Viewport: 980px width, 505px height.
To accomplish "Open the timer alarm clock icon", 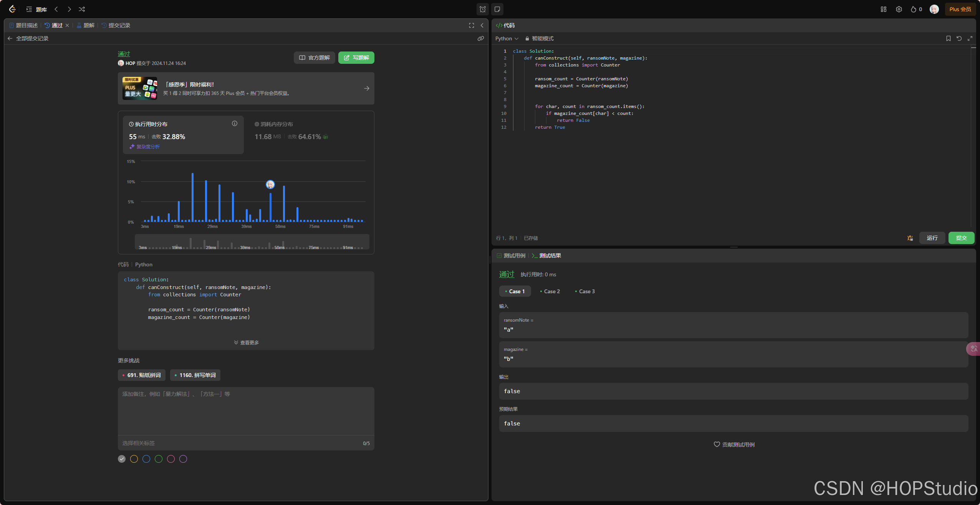I will pos(482,9).
